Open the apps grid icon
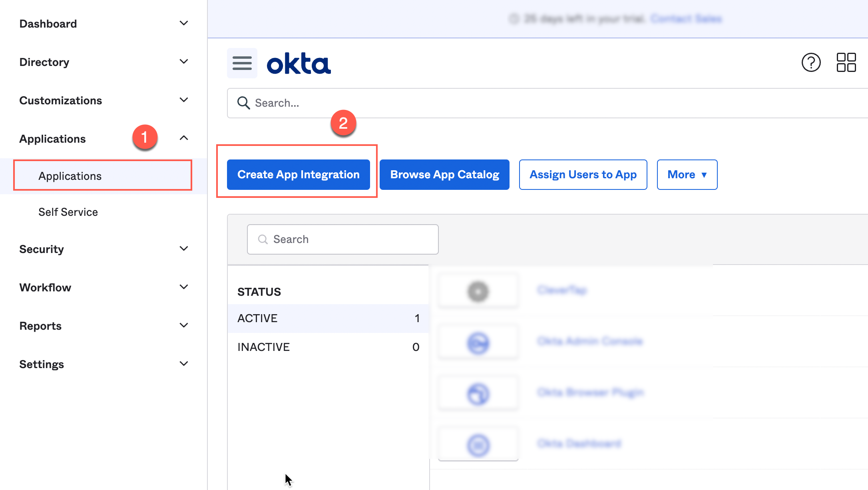The image size is (868, 490). click(x=846, y=62)
